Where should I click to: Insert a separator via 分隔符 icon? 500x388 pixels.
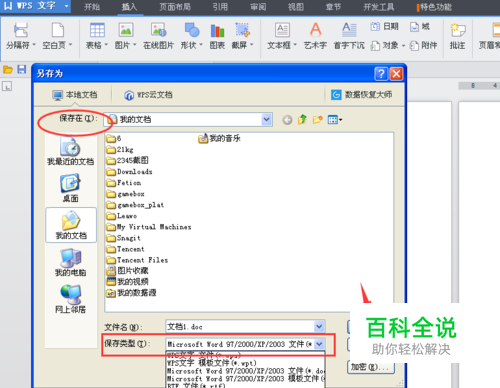point(21,30)
